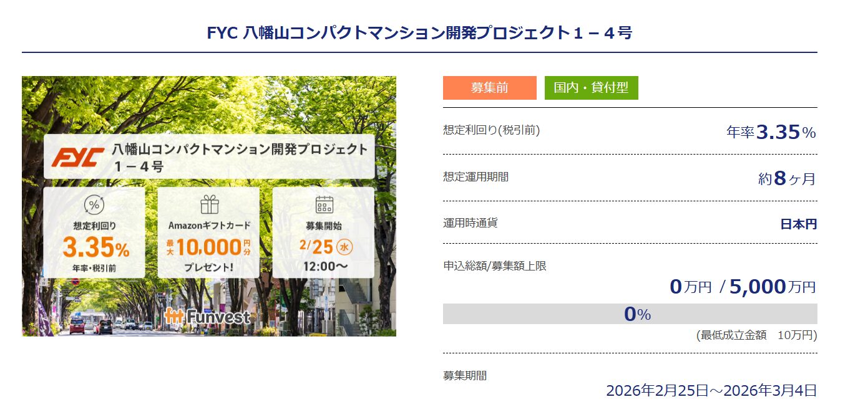Click the circled 水 weekday icon
This screenshot has height=407, width=868.
click(345, 247)
